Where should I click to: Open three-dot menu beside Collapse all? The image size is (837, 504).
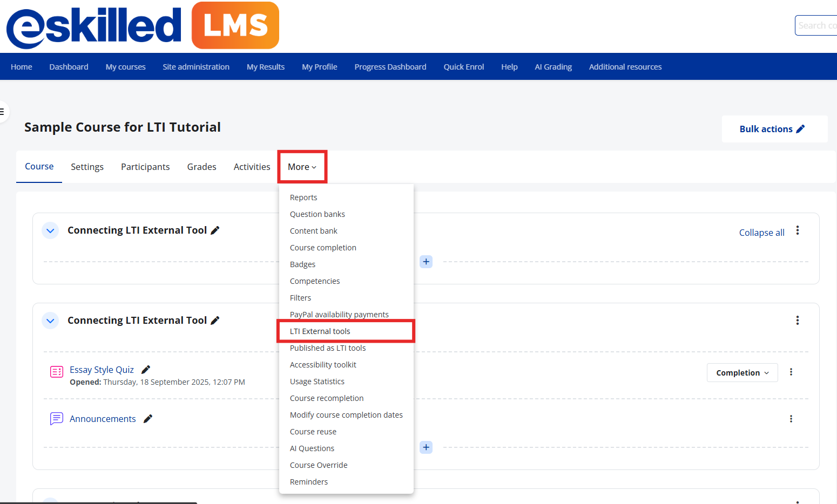point(797,231)
